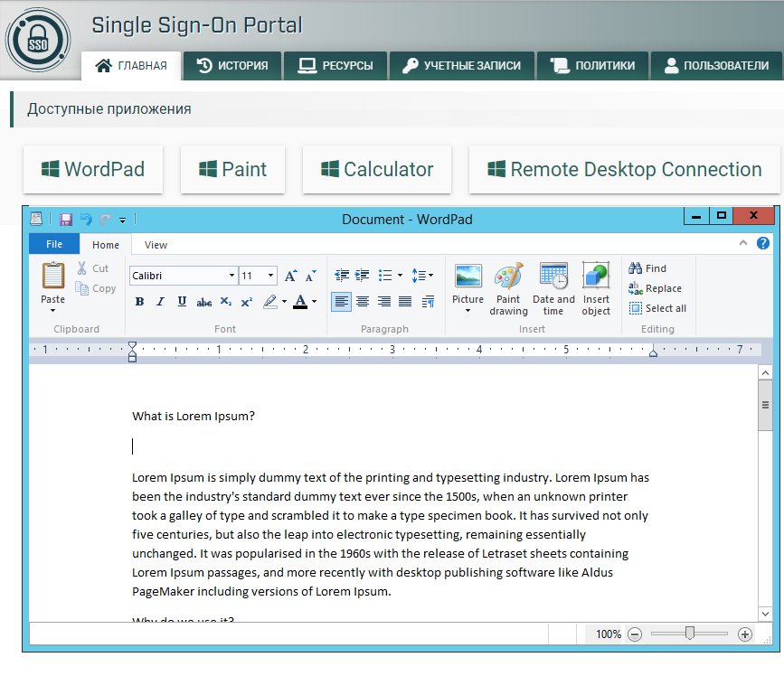Image resolution: width=784 pixels, height=676 pixels.
Task: Click the Save icon in quick access toolbar
Action: [65, 219]
